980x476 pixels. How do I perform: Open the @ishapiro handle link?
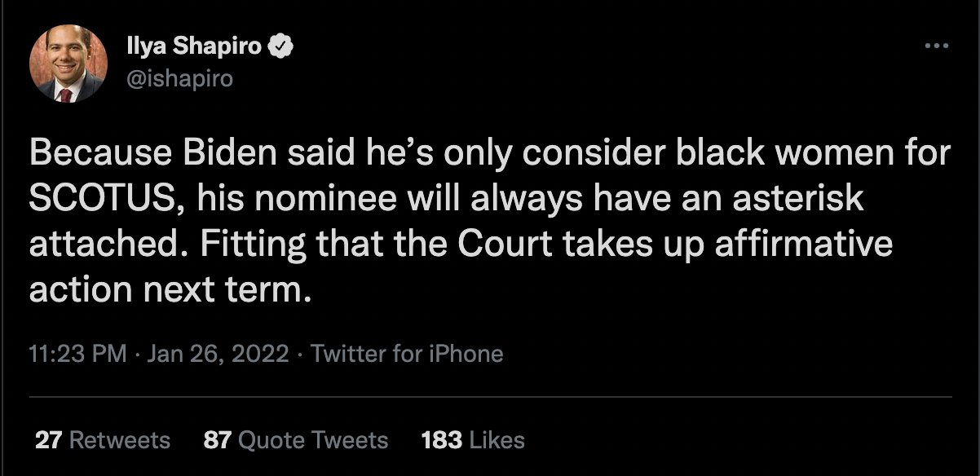(179, 78)
